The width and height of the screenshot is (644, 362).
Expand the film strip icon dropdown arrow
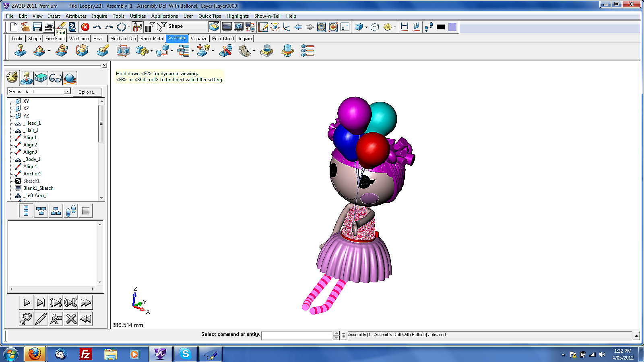(x=254, y=51)
